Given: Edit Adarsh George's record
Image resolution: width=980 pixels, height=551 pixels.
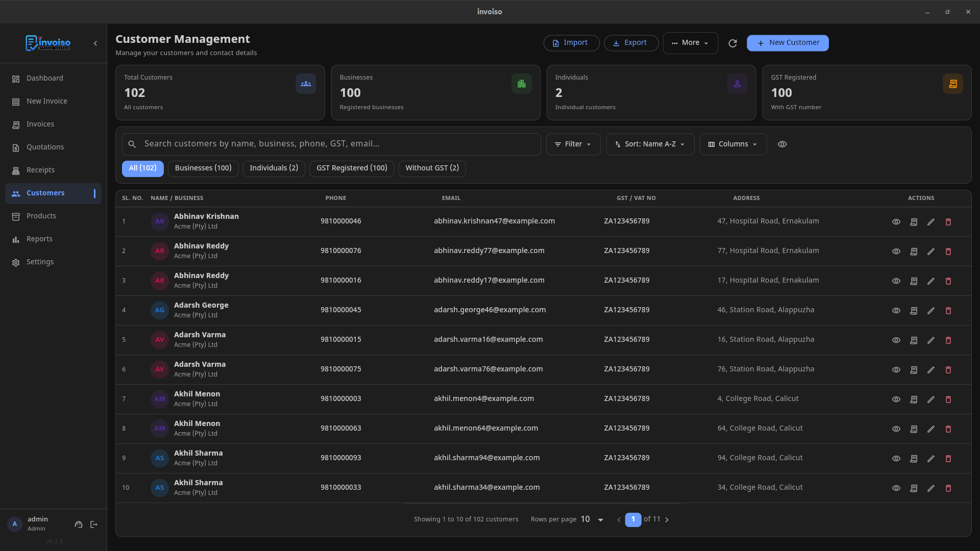Looking at the screenshot, I should 931,311.
